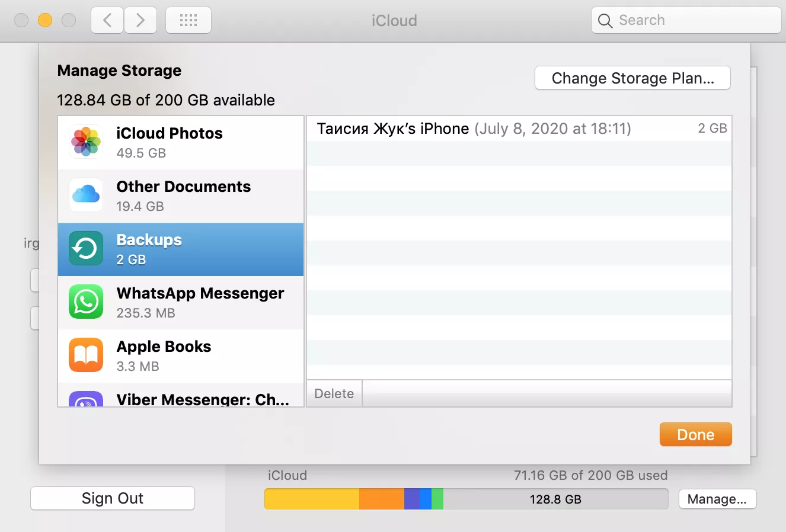786x532 pixels.
Task: Go back with the left chevron
Action: click(107, 20)
